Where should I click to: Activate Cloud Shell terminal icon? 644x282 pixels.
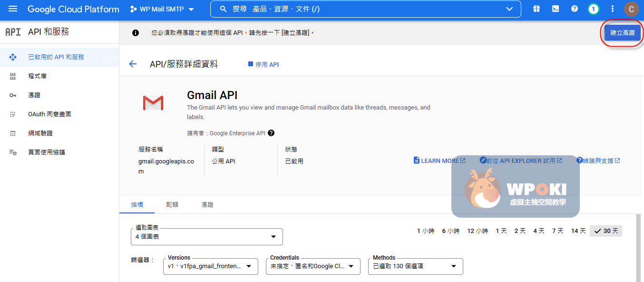(x=555, y=9)
